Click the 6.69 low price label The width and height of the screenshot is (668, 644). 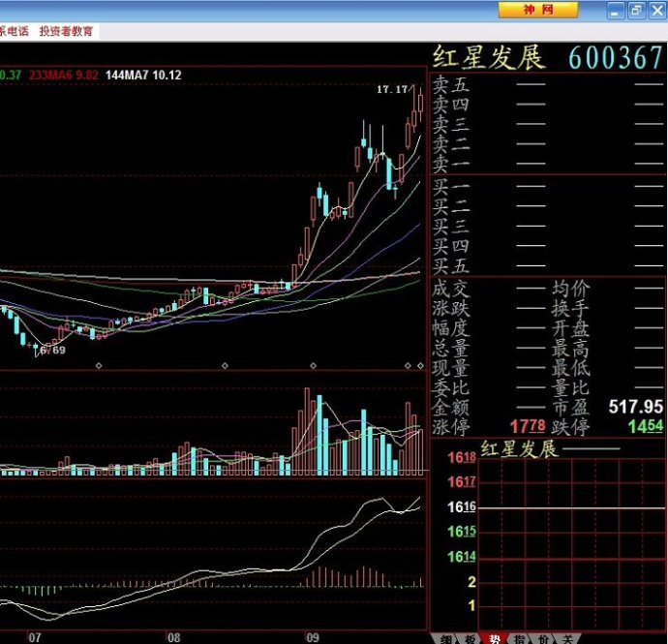pyautogui.click(x=53, y=351)
